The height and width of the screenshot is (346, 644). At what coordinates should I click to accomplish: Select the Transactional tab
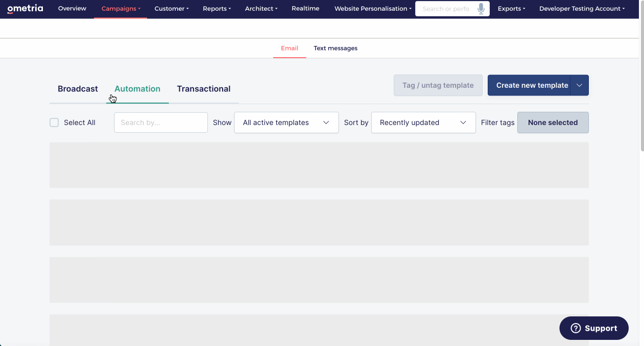[204, 89]
